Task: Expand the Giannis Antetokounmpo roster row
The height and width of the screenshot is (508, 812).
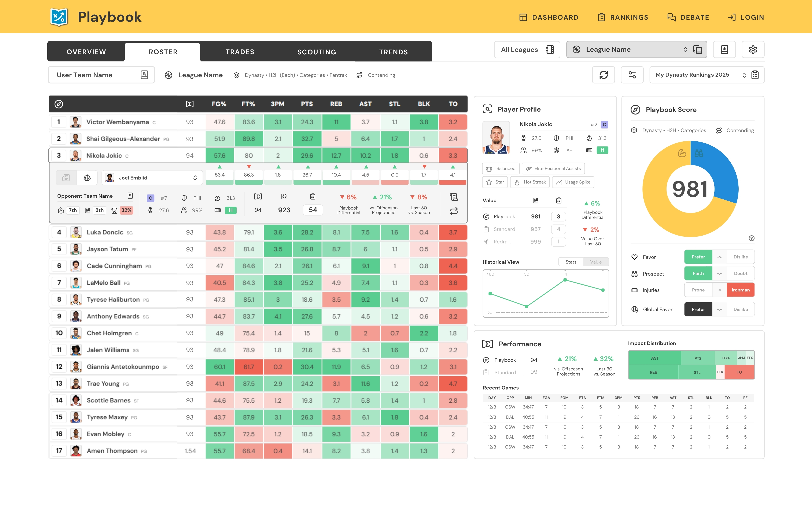Action: click(x=258, y=367)
